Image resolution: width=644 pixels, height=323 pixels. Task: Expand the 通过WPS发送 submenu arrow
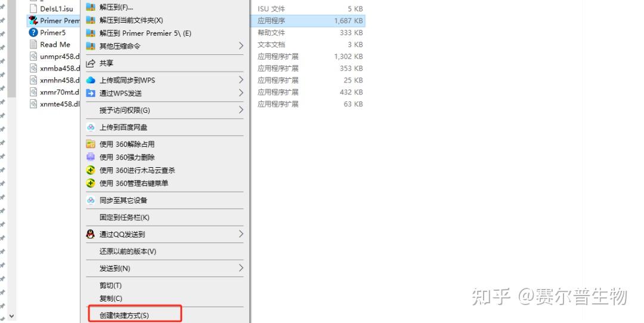[241, 93]
